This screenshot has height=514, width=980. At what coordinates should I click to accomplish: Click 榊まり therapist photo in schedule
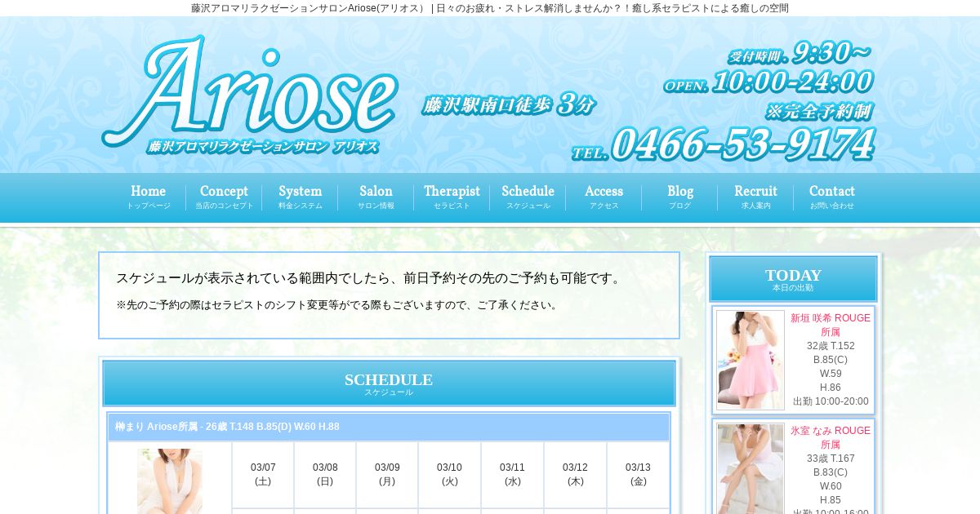pos(170,481)
